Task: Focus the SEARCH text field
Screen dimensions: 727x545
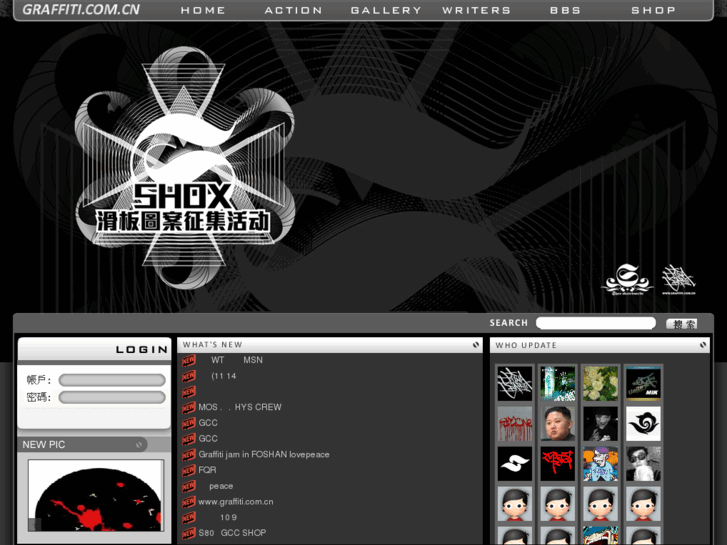Action: tap(596, 323)
